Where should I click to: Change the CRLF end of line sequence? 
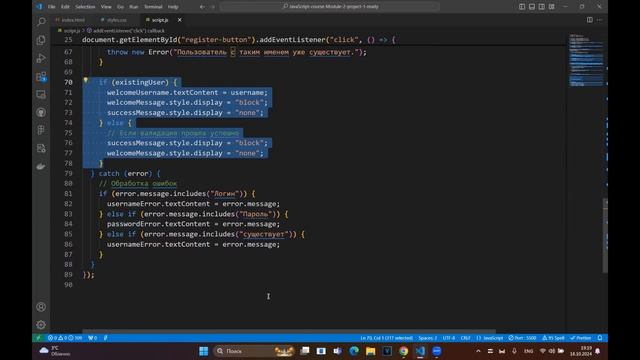tap(465, 338)
